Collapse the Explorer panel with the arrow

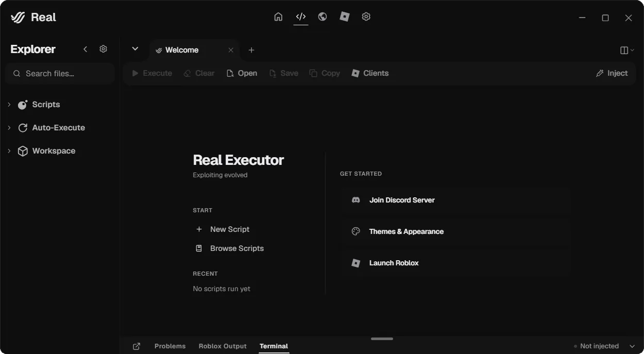click(x=86, y=49)
